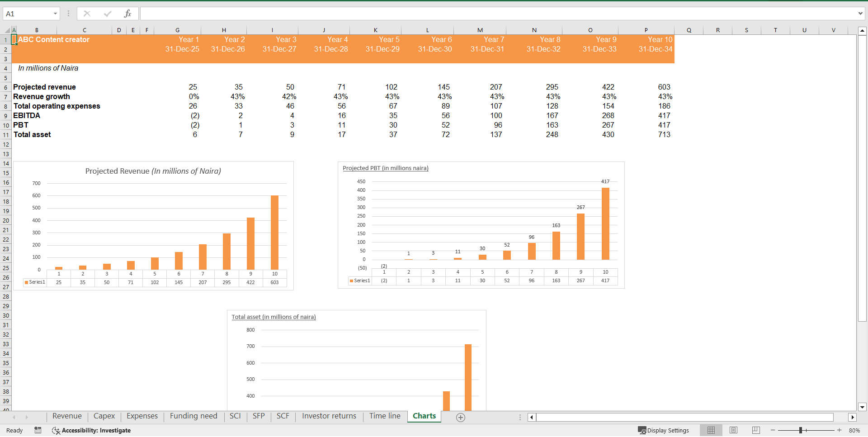Add a new sheet with plus icon

461,418
